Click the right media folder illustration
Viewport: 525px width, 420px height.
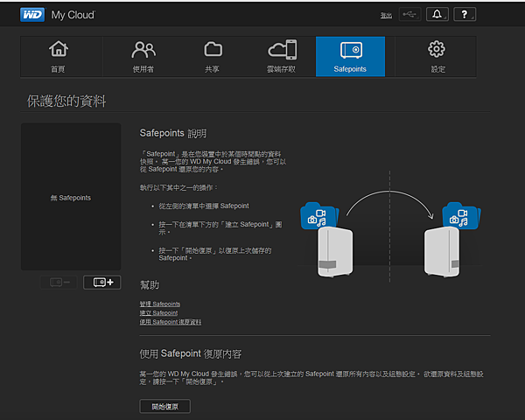click(461, 216)
